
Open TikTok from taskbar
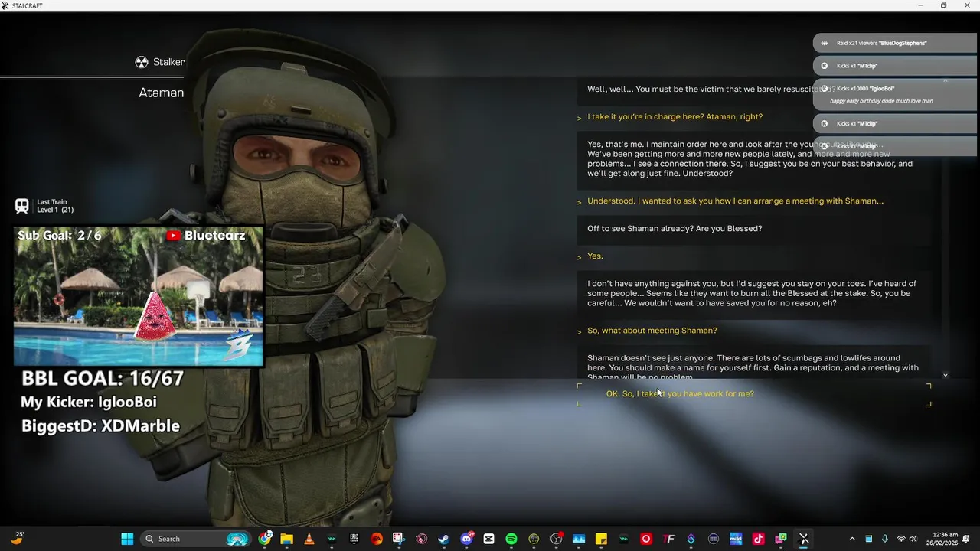pos(758,539)
